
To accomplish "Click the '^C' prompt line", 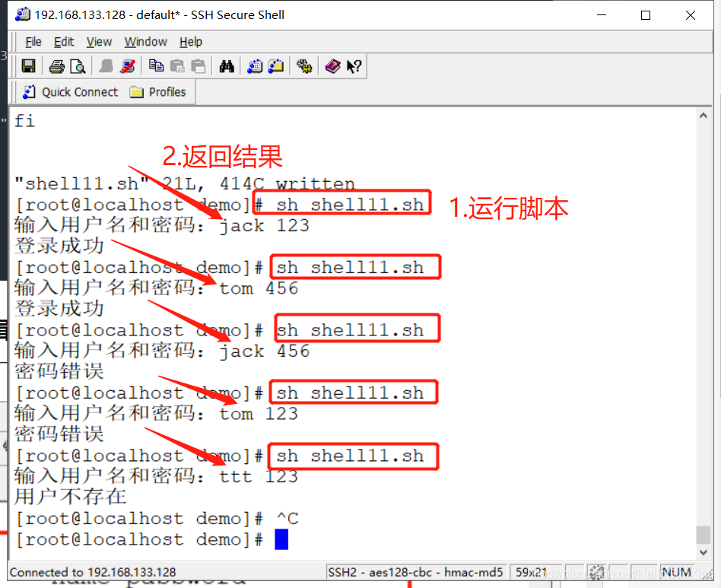I will click(x=157, y=519).
